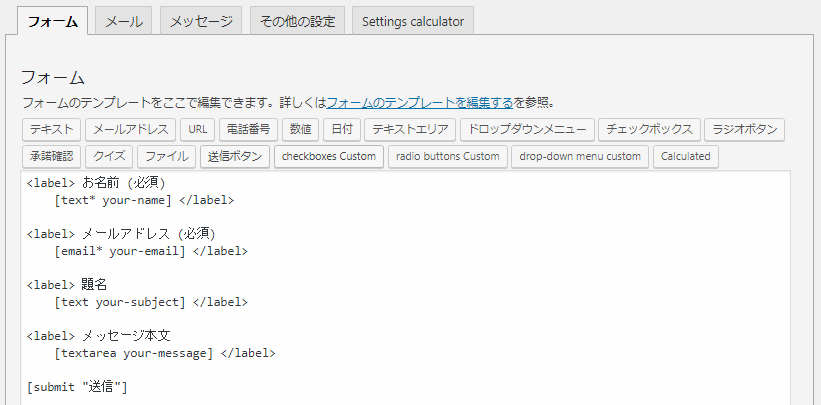Insert a 日付 field tag
The width and height of the screenshot is (821, 405).
click(342, 129)
